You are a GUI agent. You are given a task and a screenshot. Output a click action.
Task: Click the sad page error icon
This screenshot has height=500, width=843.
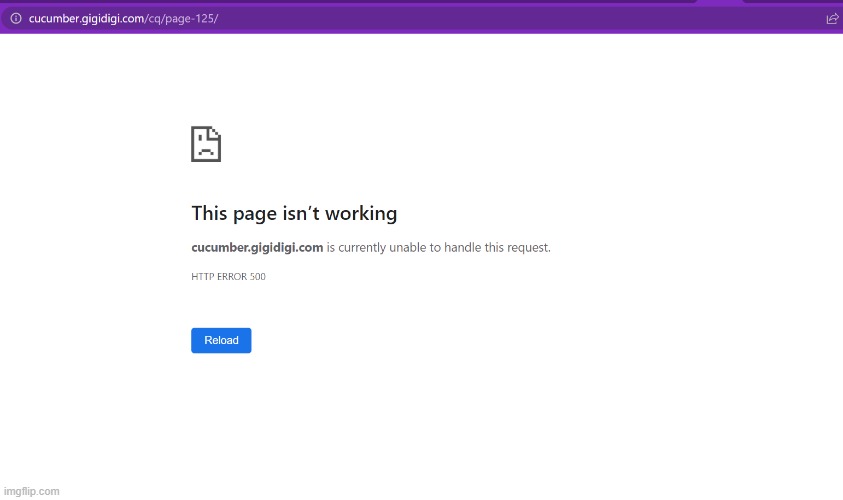tap(206, 144)
